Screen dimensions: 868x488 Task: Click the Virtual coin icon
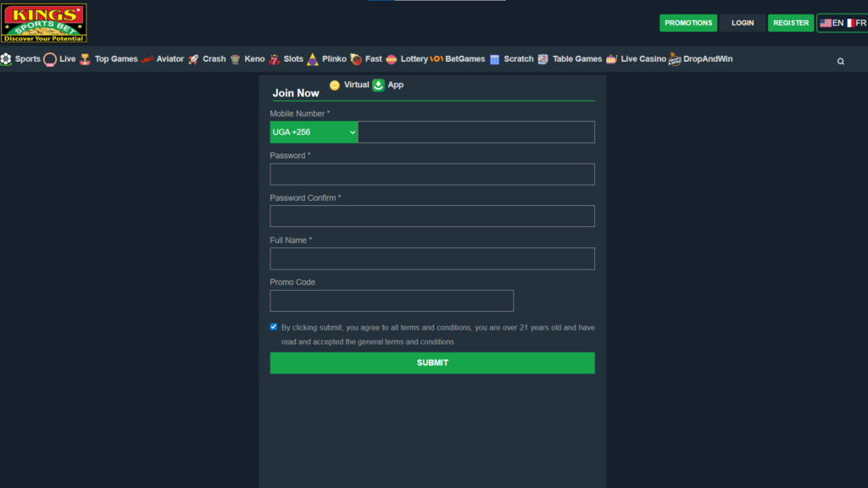(x=335, y=85)
